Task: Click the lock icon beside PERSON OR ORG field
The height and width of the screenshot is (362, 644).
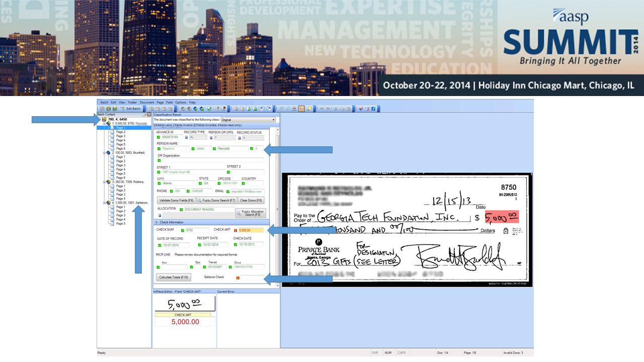Action: coord(211,137)
